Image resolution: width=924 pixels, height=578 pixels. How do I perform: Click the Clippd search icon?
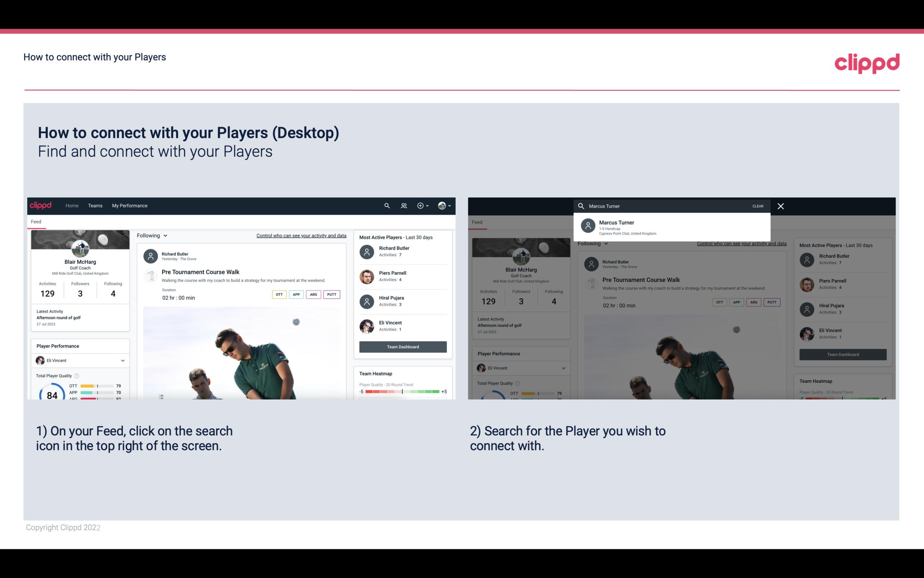tap(387, 206)
